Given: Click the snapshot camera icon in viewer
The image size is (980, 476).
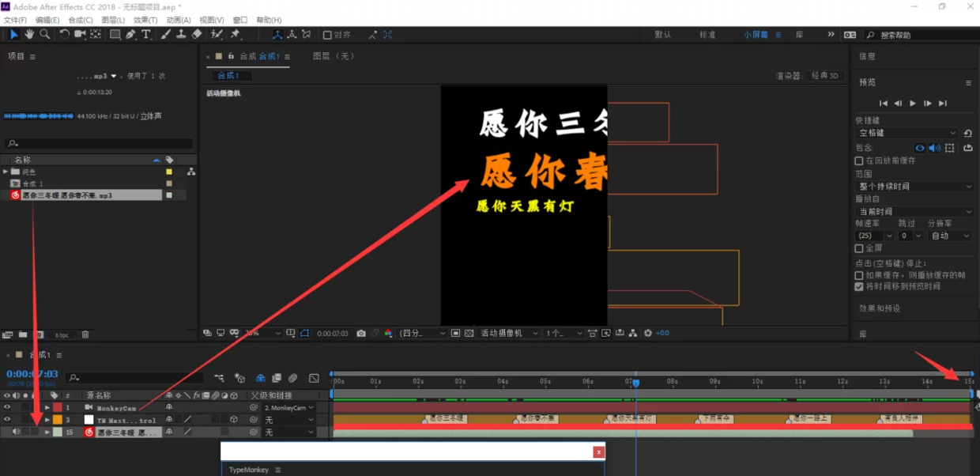Looking at the screenshot, I should 361,334.
